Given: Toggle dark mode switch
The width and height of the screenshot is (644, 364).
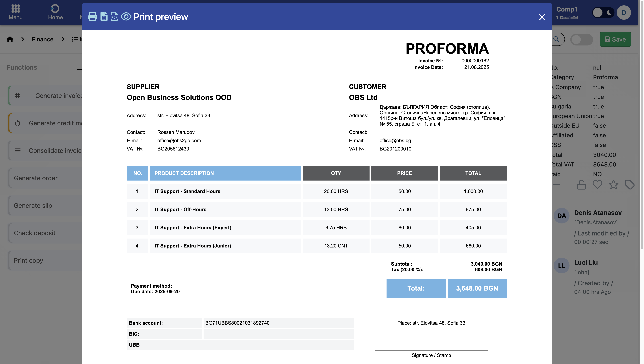Looking at the screenshot, I should (603, 13).
